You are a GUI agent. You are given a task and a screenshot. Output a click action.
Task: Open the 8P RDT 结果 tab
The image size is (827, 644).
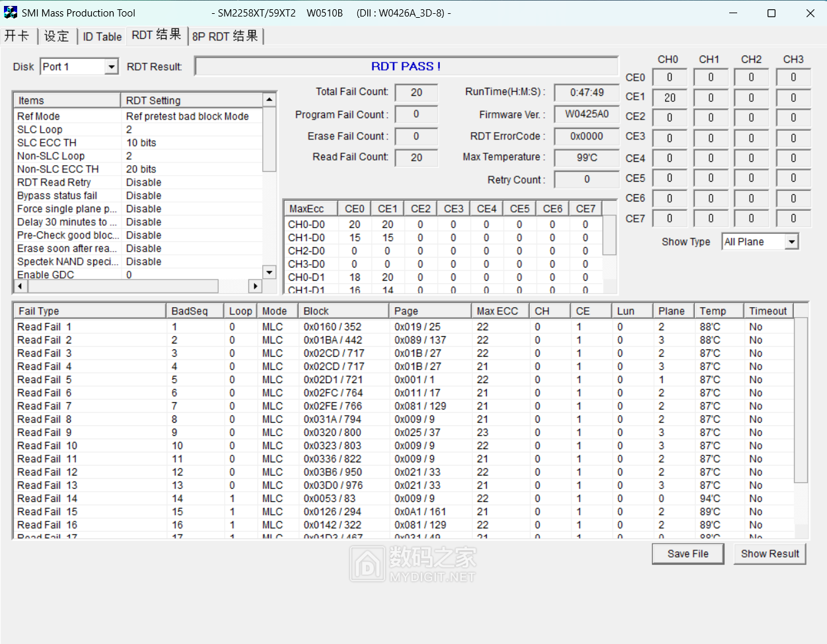[225, 36]
